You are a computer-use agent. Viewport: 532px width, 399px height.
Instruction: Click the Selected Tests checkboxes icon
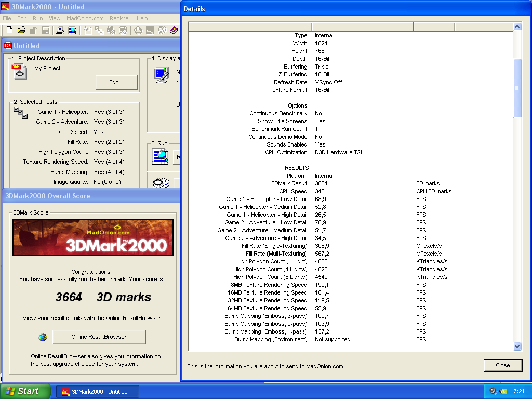[x=21, y=113]
